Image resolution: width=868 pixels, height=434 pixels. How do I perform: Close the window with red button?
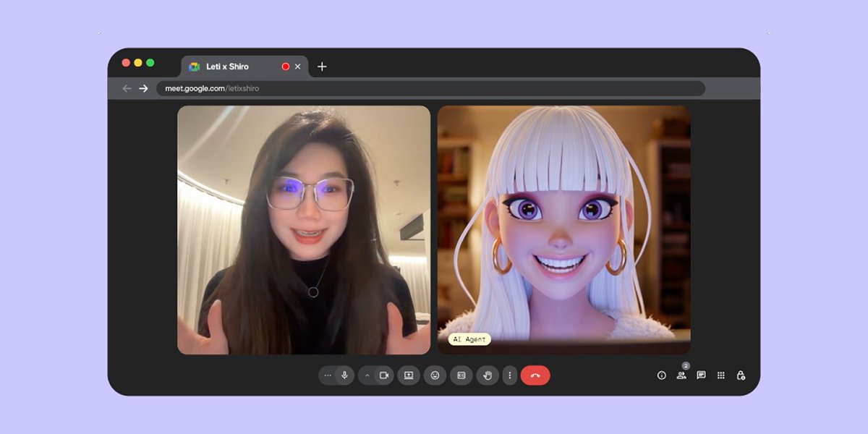pos(126,63)
